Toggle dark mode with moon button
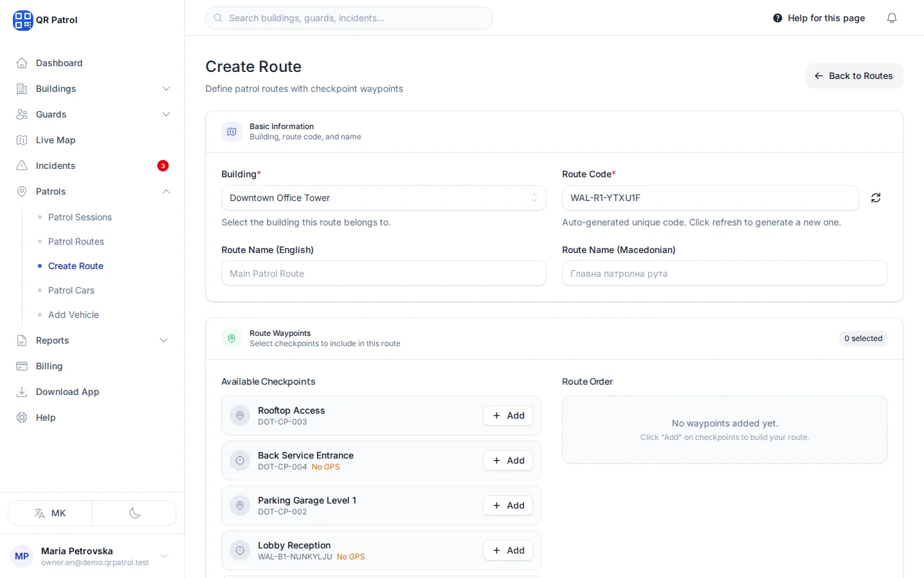This screenshot has height=578, width=924. coord(135,513)
